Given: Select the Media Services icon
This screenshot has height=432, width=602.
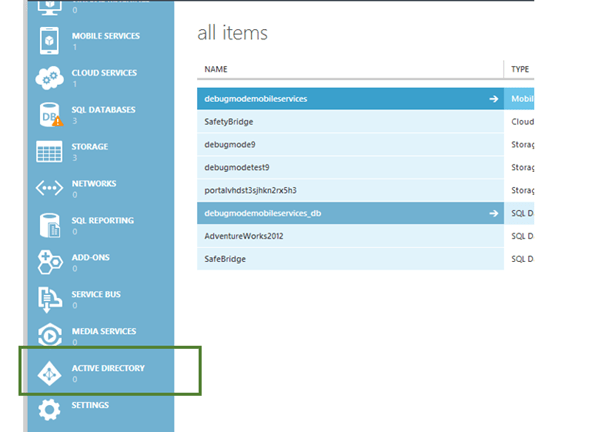Looking at the screenshot, I should [49, 336].
